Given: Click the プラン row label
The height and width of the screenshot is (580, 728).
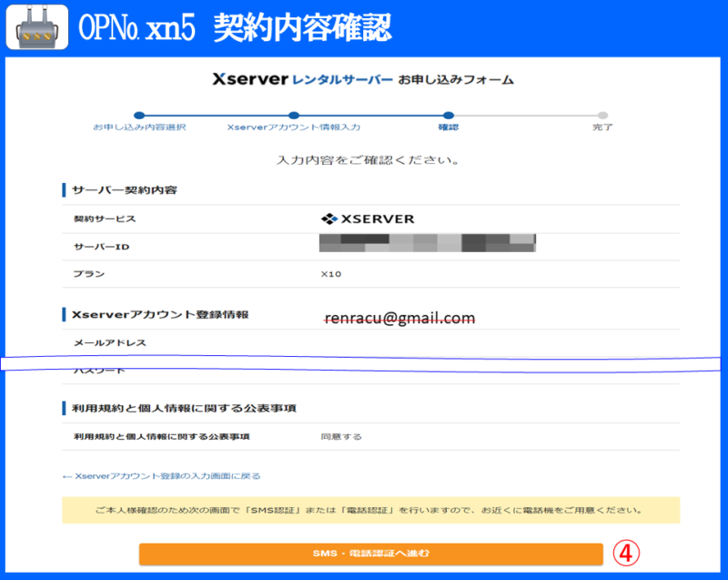Looking at the screenshot, I should 88,274.
